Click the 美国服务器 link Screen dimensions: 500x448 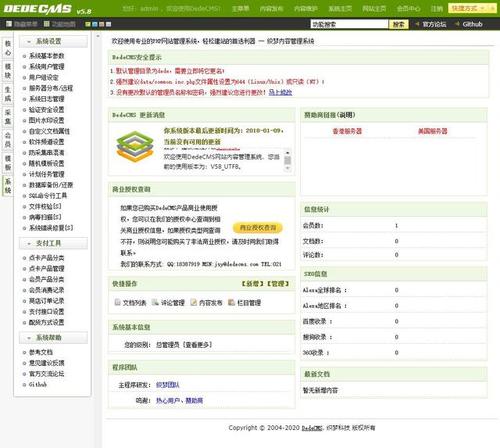point(433,131)
